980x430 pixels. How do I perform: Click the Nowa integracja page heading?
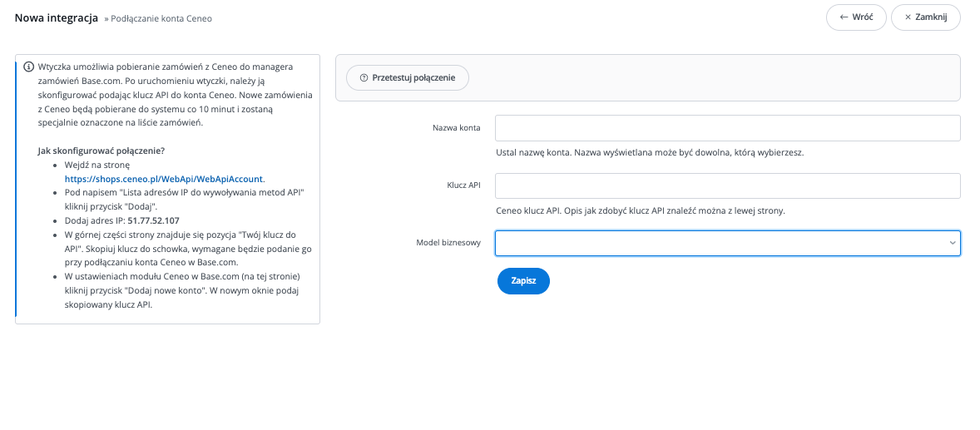[57, 17]
